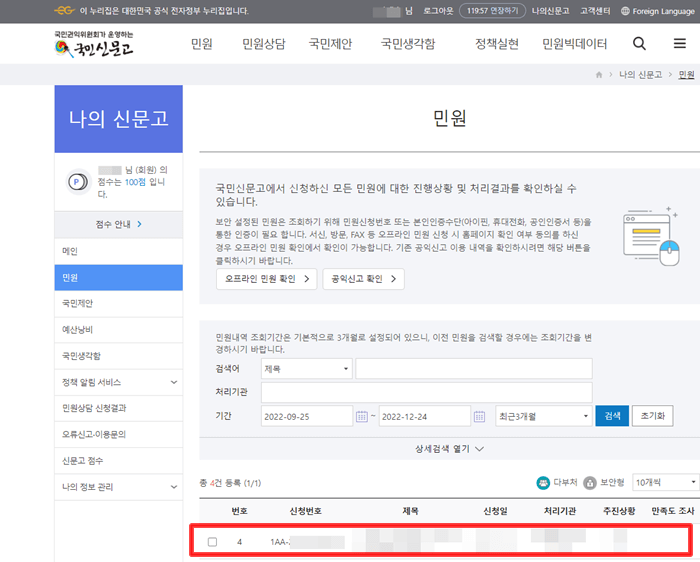Screen dimensions: 700x562
Task: Click 오프라인 민원 확인 button
Action: (x=267, y=279)
